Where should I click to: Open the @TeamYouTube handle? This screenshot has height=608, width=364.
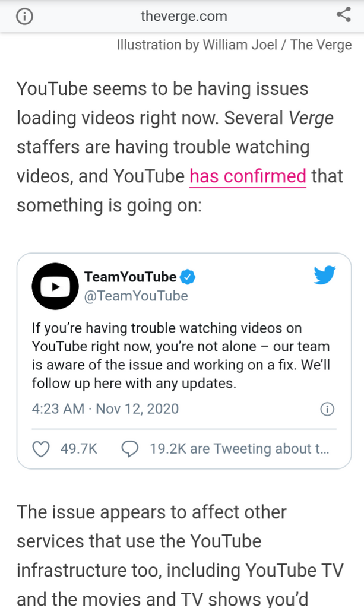[136, 296]
